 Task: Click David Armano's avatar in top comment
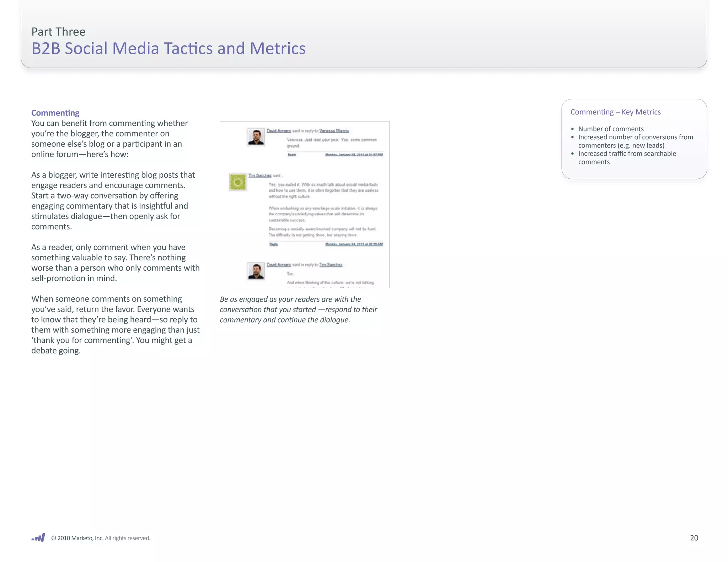(x=256, y=137)
